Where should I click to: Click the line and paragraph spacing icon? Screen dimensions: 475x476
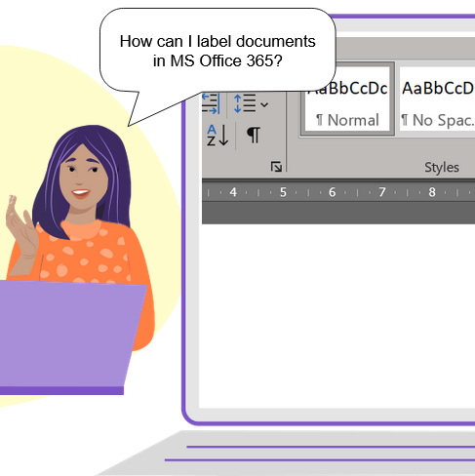(x=245, y=103)
